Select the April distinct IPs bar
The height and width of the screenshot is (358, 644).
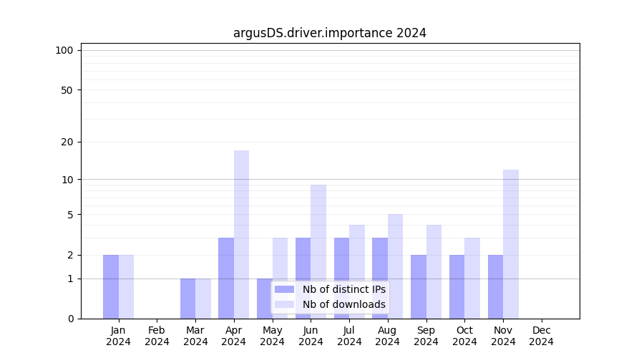[226, 278]
